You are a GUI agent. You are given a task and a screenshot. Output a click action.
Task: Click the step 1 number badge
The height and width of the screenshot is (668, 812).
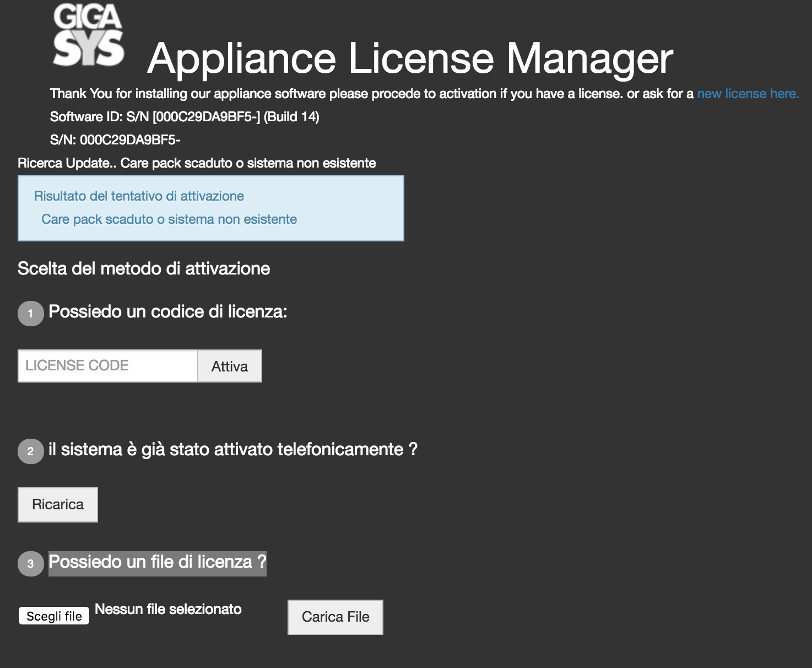click(31, 314)
